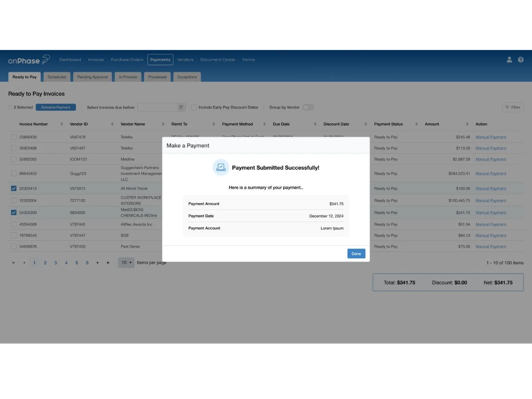Viewport: 532px width, 399px height.
Task: Click the Schedule Payment button
Action: click(56, 107)
